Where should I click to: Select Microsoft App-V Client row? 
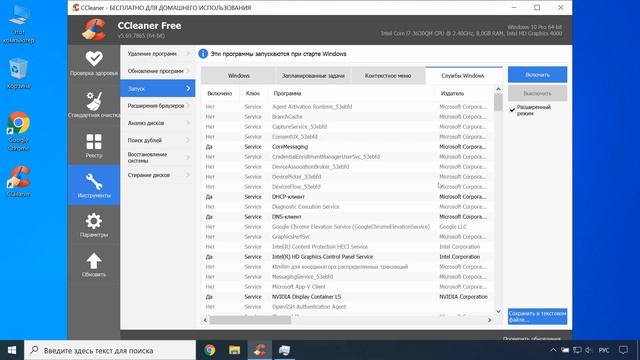(347, 287)
